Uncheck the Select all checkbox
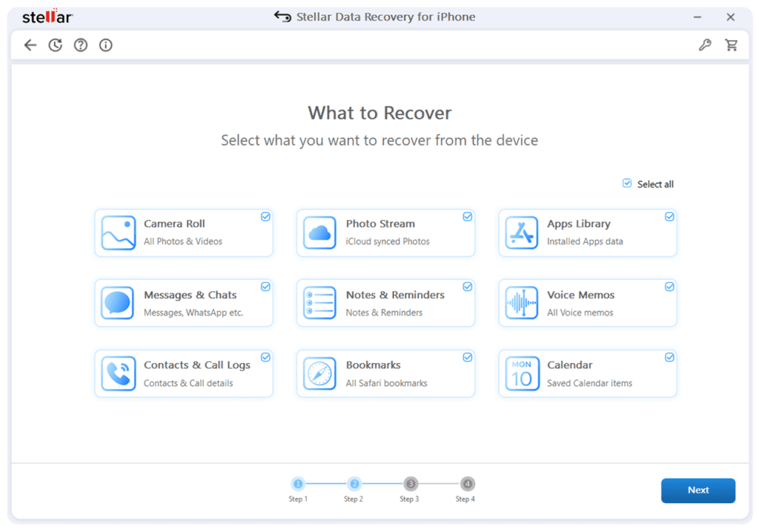This screenshot has height=532, width=759. tap(627, 183)
